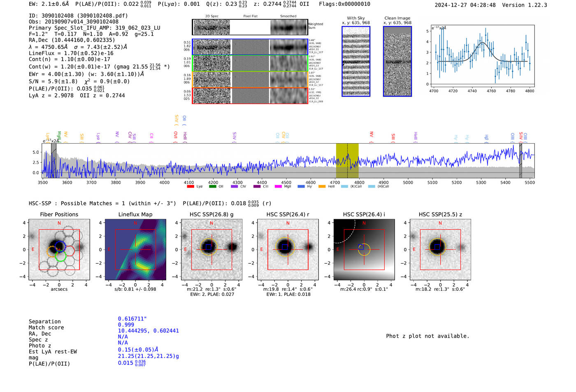
Task: Click the CIV purple legend swatch
Action: (235, 186)
